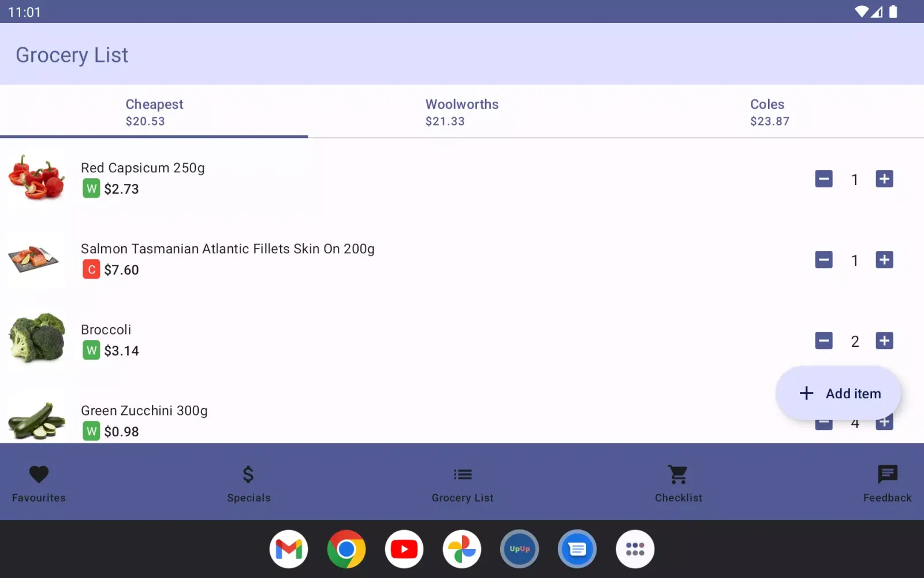Tap the Broccoli product thumbnail
924x578 pixels.
click(38, 338)
